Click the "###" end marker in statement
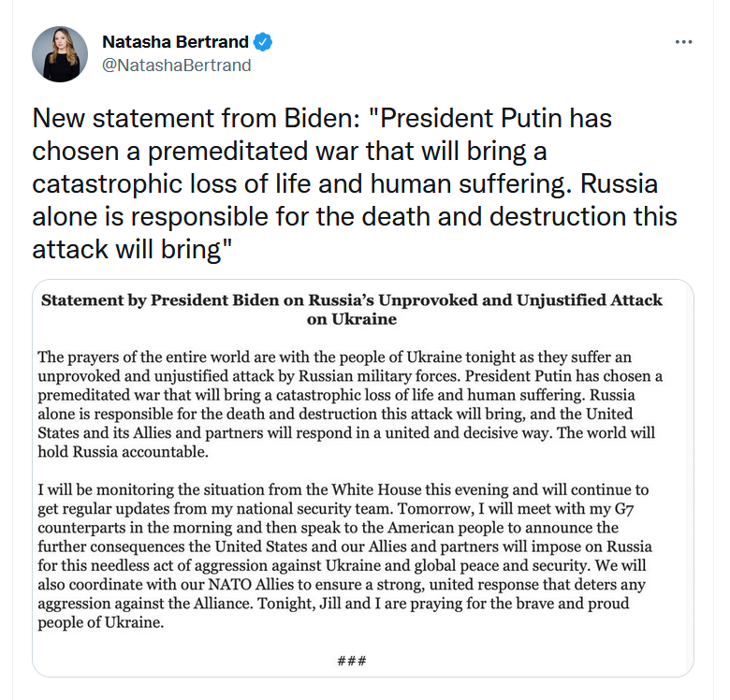The height and width of the screenshot is (700, 730). 351,661
